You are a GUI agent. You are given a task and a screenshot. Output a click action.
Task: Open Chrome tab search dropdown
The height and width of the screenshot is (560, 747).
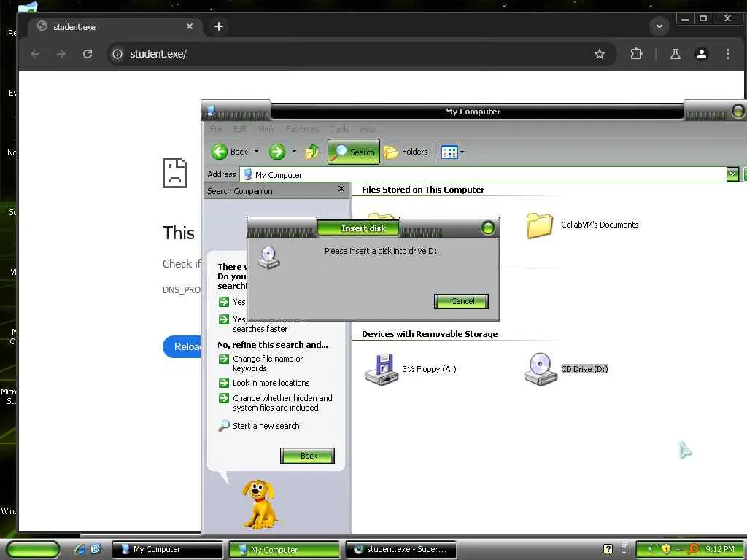(x=659, y=26)
